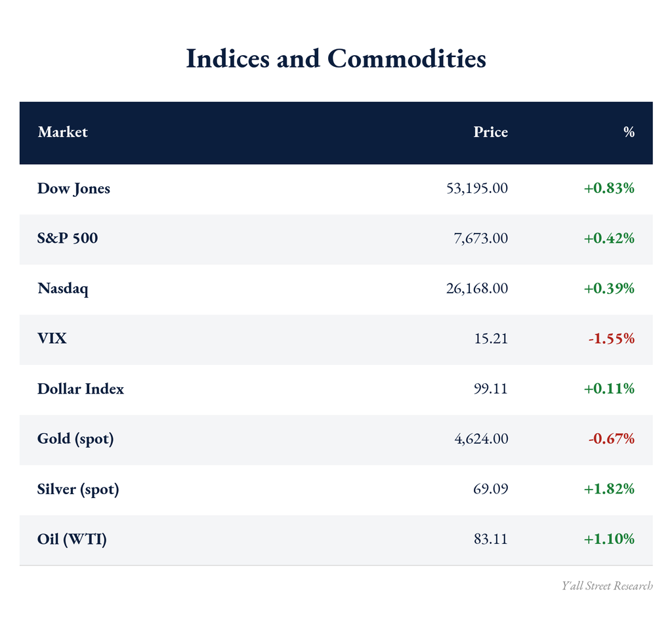Click the Dow Jones price 53,195.00
This screenshot has height=628, width=672.
(477, 188)
